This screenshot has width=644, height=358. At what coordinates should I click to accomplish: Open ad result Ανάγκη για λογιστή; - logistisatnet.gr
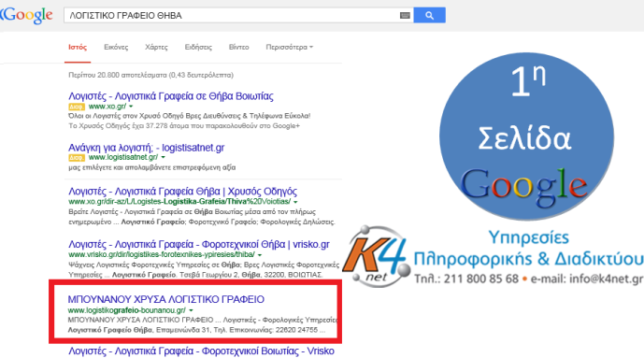click(x=146, y=148)
